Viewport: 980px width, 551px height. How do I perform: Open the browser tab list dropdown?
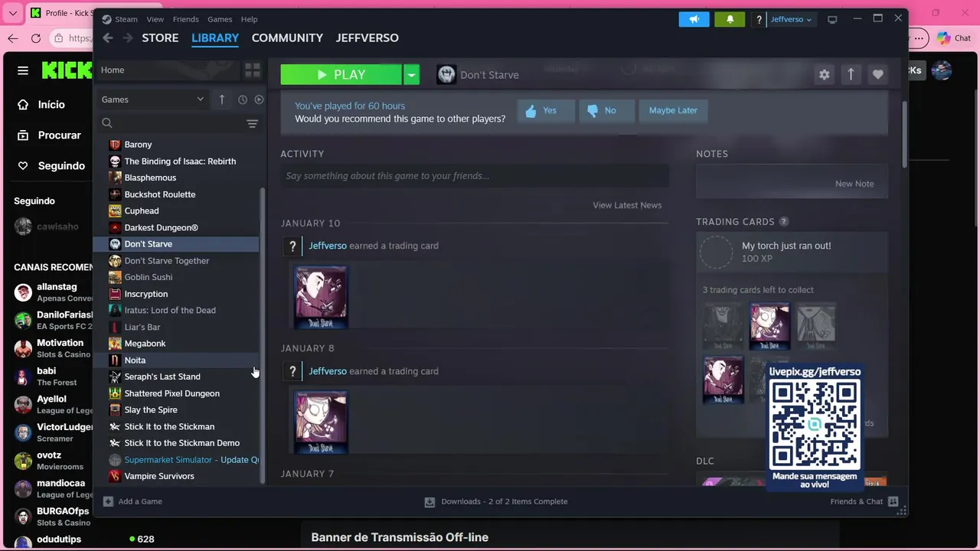point(12,13)
